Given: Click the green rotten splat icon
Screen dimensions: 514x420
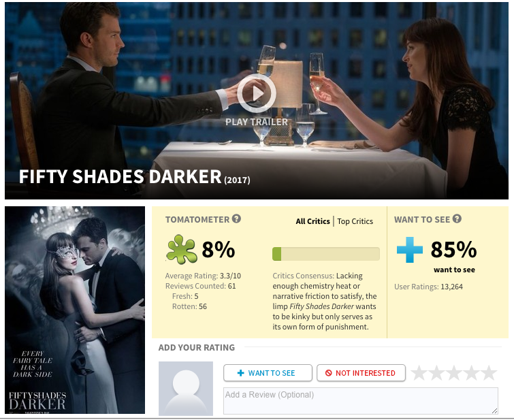Looking at the screenshot, I should point(182,250).
